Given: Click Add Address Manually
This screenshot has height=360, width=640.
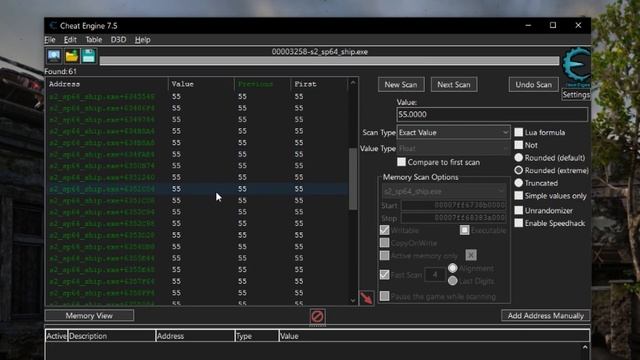Looking at the screenshot, I should [x=545, y=316].
